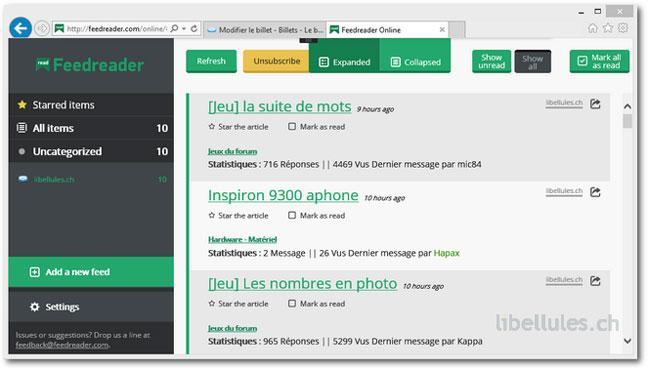The width and height of the screenshot is (648, 368).
Task: Switch to Modifier le billet tab
Action: [x=265, y=30]
